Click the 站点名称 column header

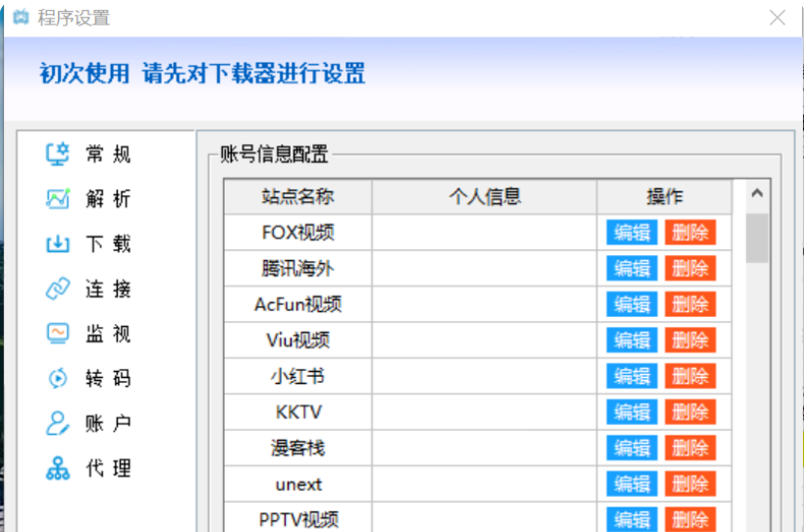tap(297, 196)
